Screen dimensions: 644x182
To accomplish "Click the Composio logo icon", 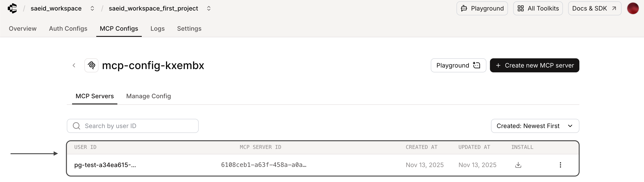I will [x=12, y=8].
